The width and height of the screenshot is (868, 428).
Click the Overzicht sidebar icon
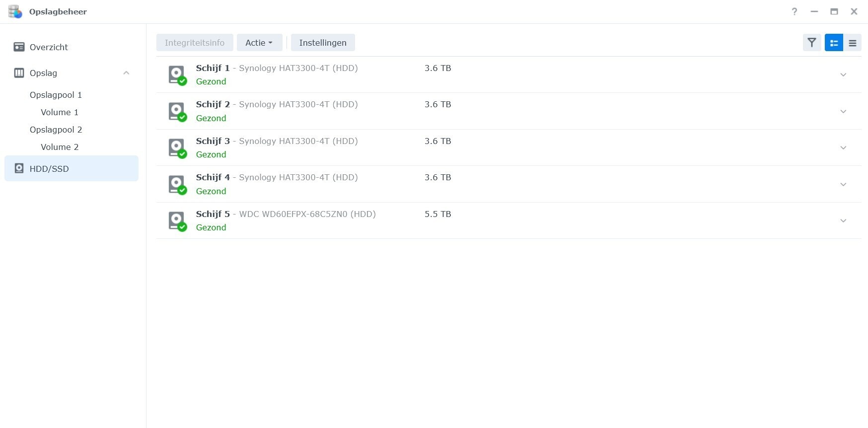[19, 47]
